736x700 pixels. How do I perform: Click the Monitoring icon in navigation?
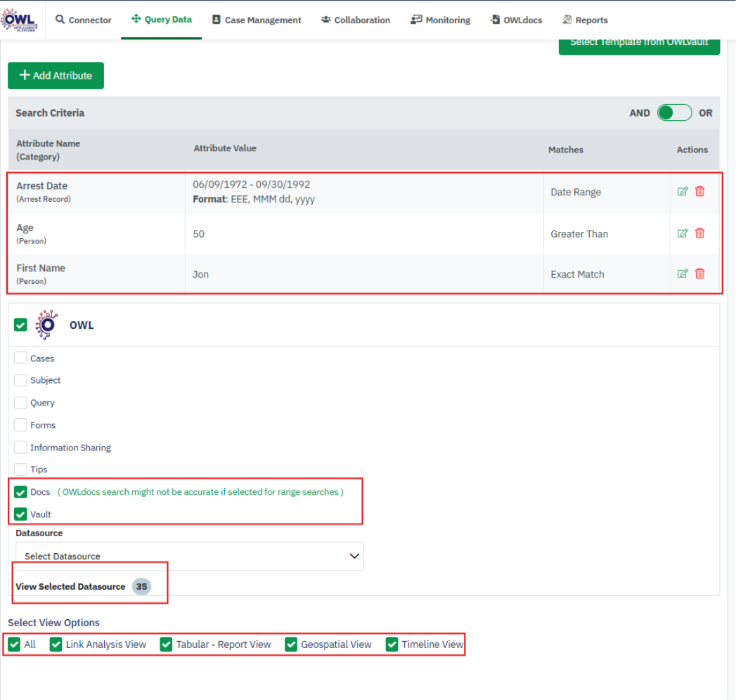point(415,20)
